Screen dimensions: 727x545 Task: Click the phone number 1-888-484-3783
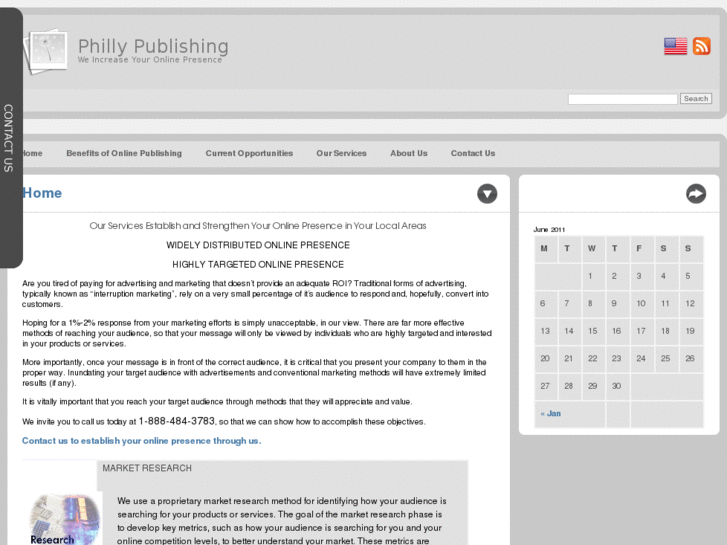(177, 421)
